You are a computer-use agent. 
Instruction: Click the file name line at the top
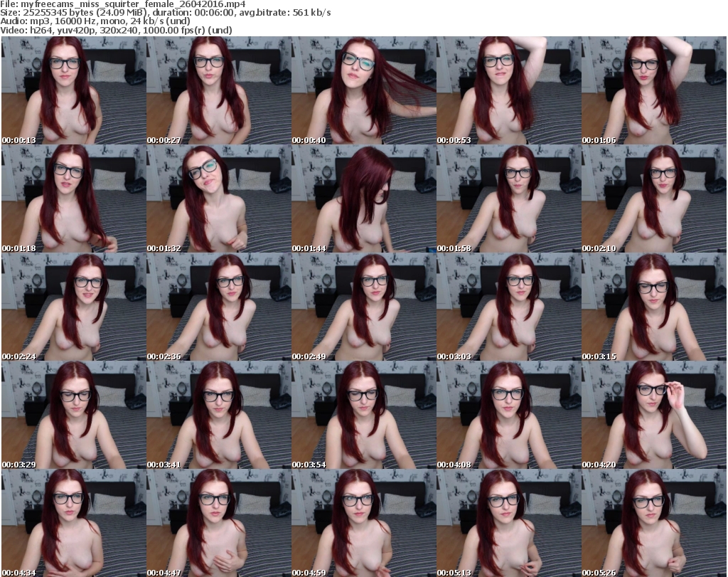pyautogui.click(x=123, y=4)
